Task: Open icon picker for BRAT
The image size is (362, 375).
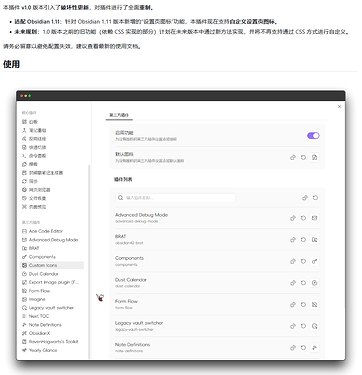Action: [x=314, y=240]
